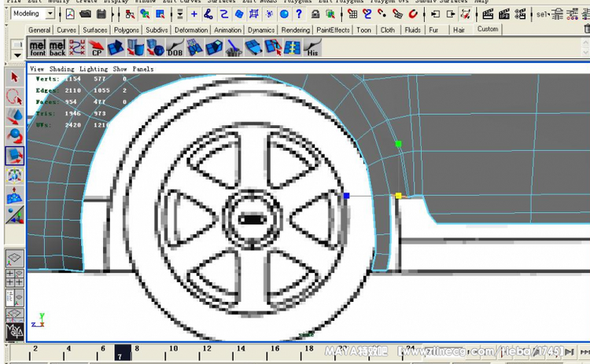Click the curves selection mask icon
The image size is (590, 364).
pyautogui.click(x=224, y=14)
